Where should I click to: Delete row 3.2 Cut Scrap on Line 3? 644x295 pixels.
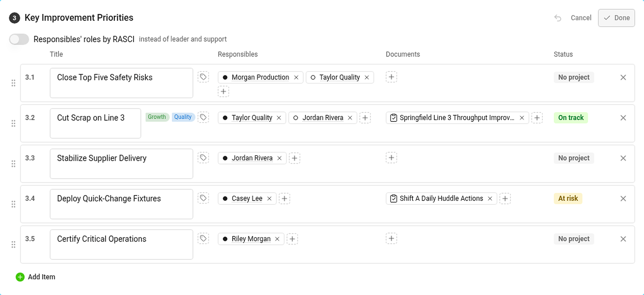(623, 118)
